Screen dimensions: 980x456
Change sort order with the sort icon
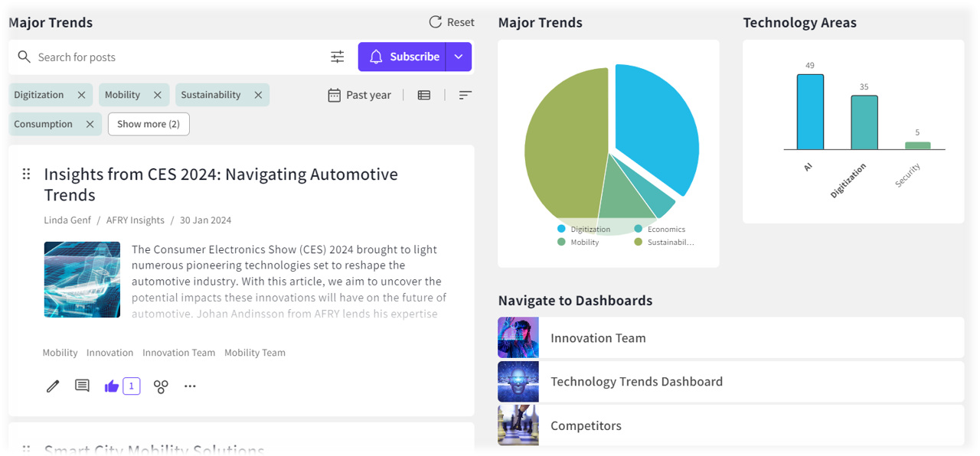pyautogui.click(x=465, y=95)
